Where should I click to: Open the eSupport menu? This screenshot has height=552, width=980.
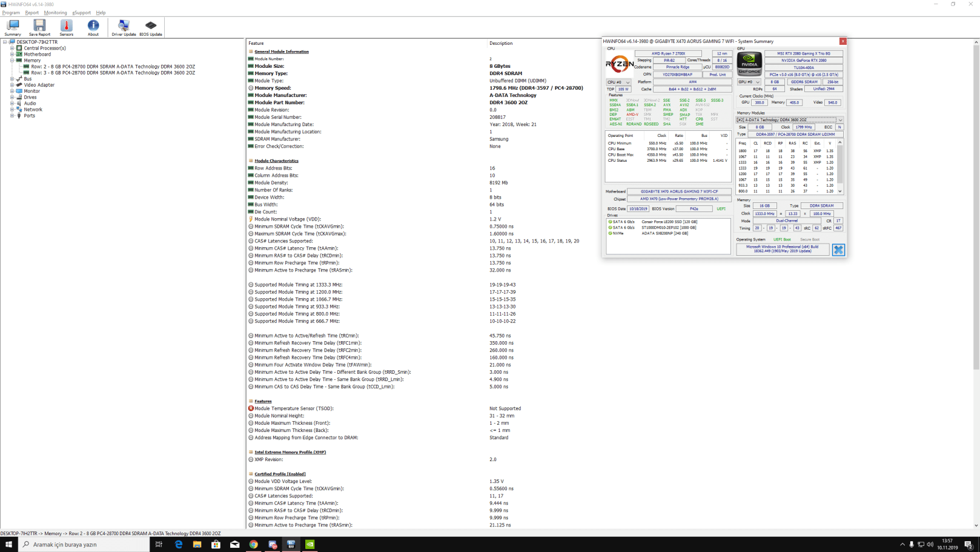pos(81,13)
